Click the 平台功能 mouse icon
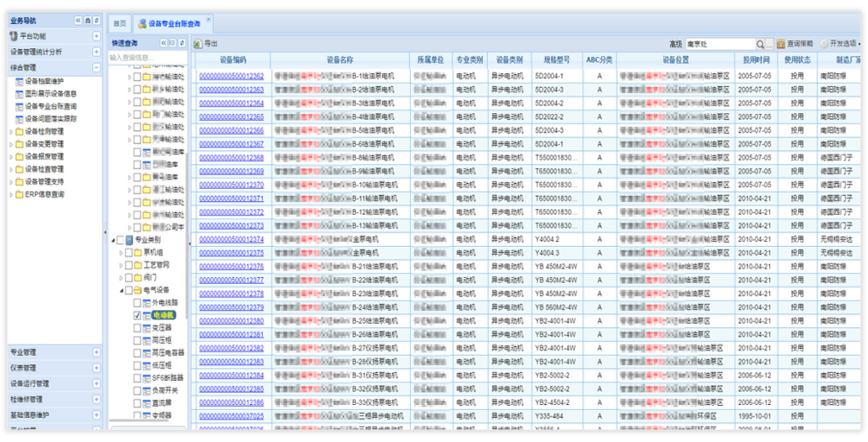The width and height of the screenshot is (868, 442). coord(14,36)
